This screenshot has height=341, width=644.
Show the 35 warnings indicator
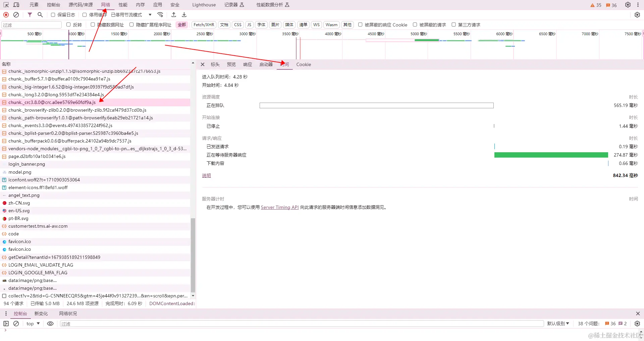[596, 5]
